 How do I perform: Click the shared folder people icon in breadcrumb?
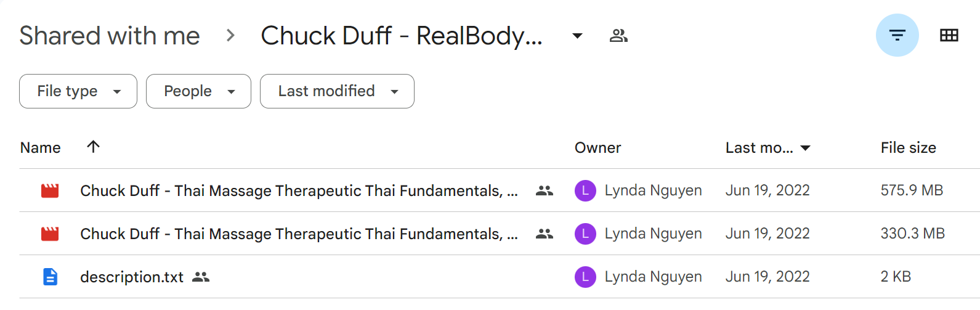click(x=618, y=36)
